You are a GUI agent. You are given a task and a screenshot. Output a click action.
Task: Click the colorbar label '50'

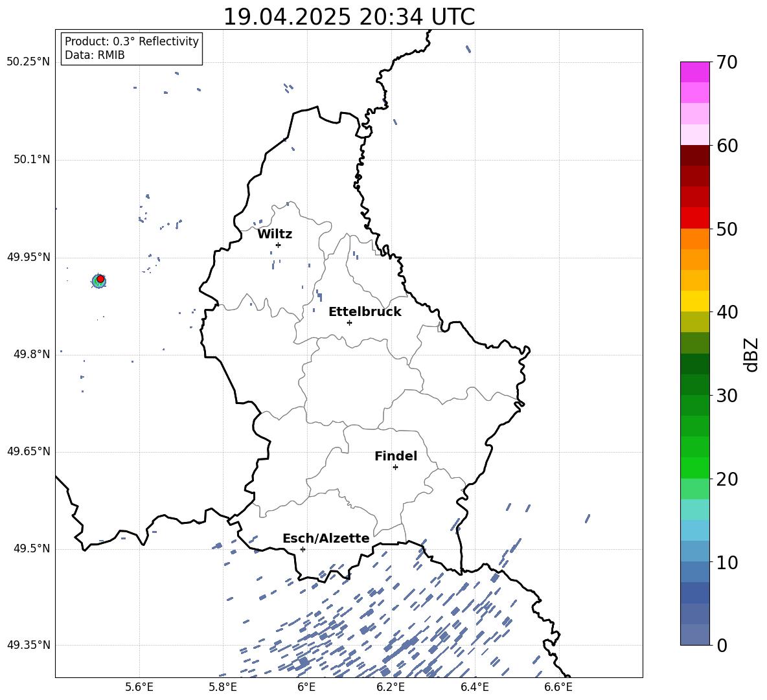[727, 229]
